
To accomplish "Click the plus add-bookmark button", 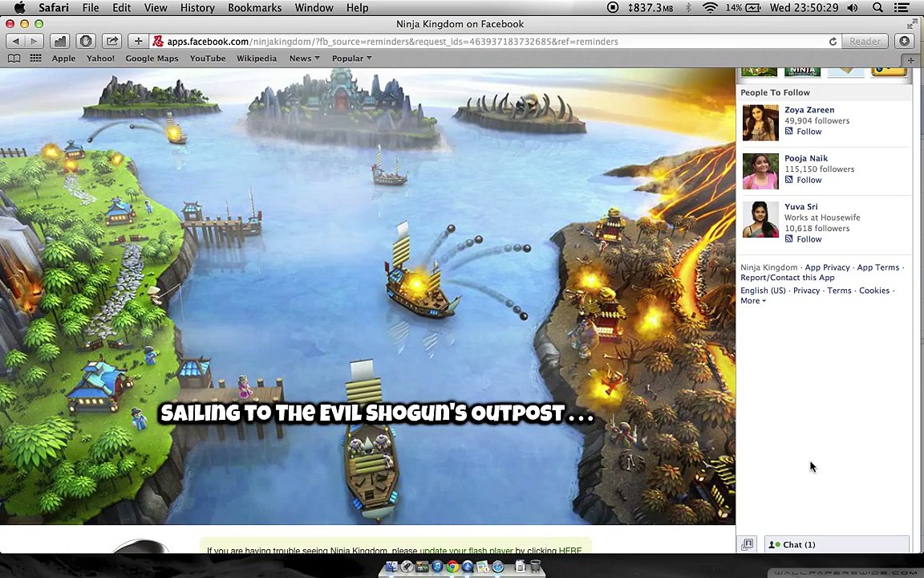I will 138,41.
